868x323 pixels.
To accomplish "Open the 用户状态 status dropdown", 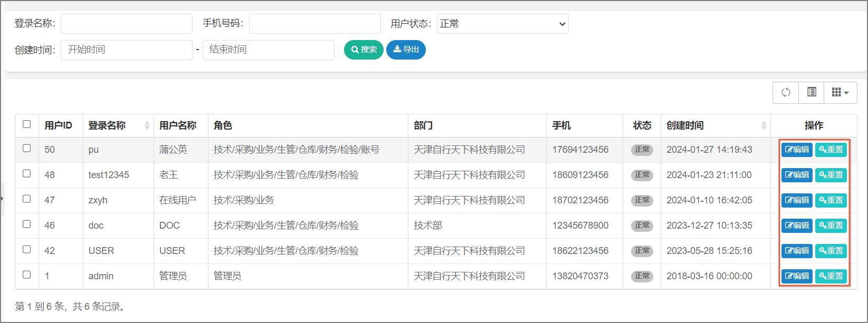I will pyautogui.click(x=502, y=24).
